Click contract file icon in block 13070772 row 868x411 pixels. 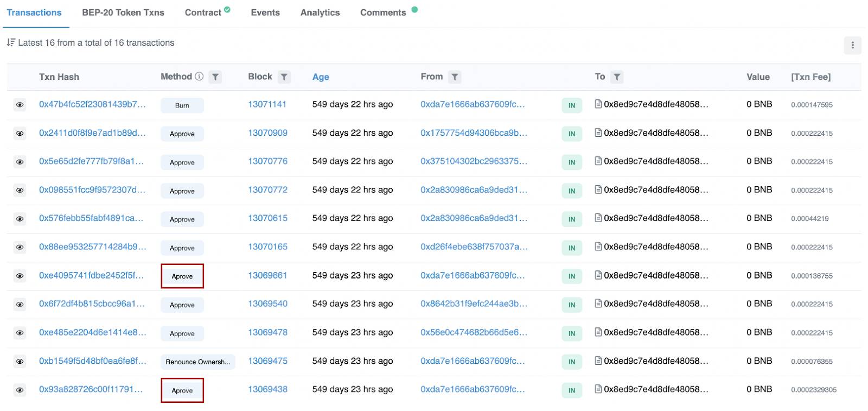pyautogui.click(x=598, y=189)
